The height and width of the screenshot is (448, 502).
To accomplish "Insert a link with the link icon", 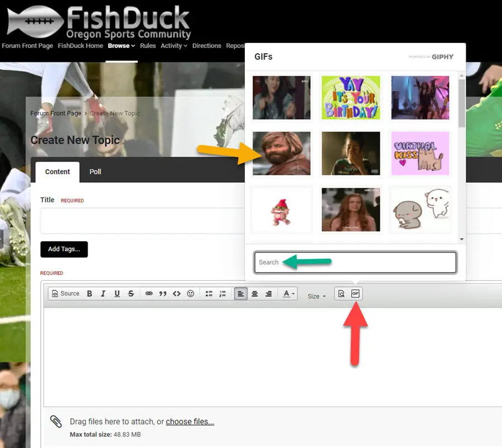I will [149, 294].
